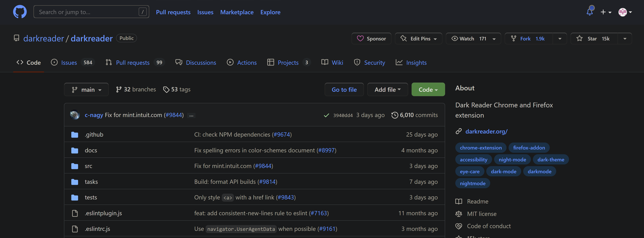Click the link icon beside darkreader.org

click(x=459, y=131)
